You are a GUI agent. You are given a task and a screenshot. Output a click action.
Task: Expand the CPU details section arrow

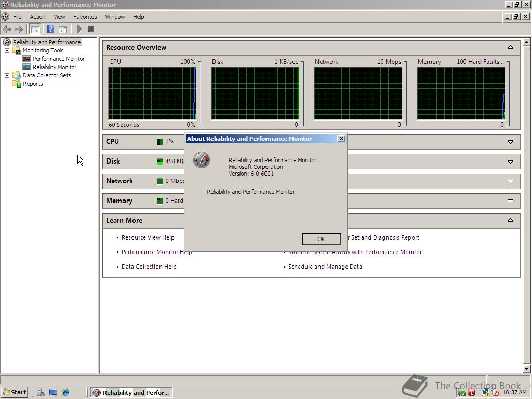tap(510, 142)
